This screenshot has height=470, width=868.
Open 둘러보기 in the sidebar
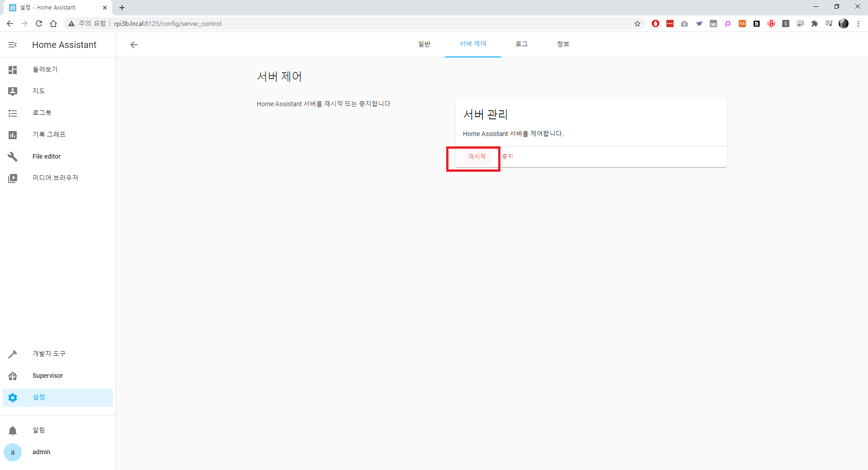point(58,70)
